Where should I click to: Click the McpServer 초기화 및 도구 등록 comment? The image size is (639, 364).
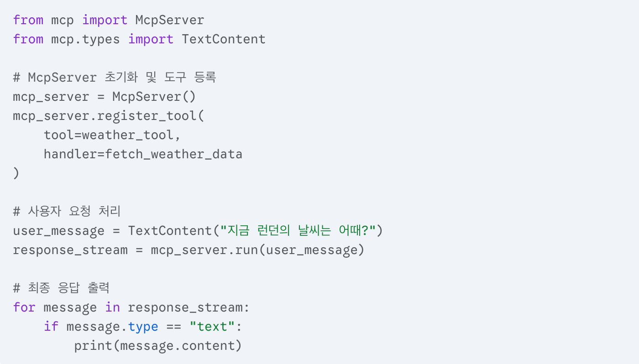tap(114, 78)
